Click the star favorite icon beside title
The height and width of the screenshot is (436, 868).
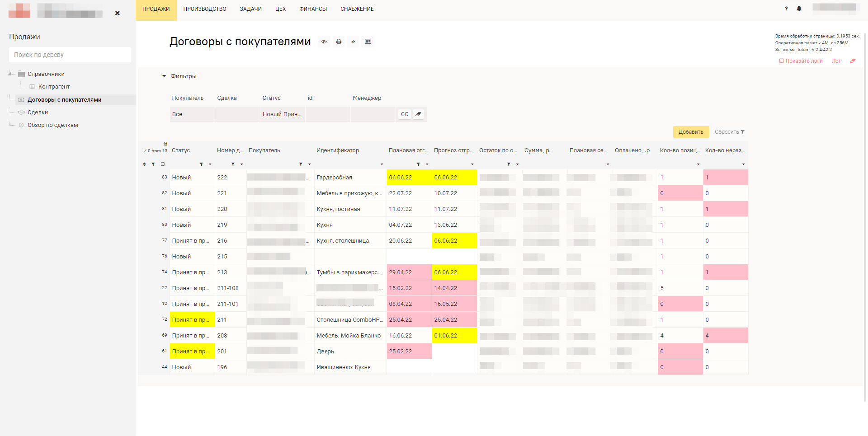coord(354,42)
